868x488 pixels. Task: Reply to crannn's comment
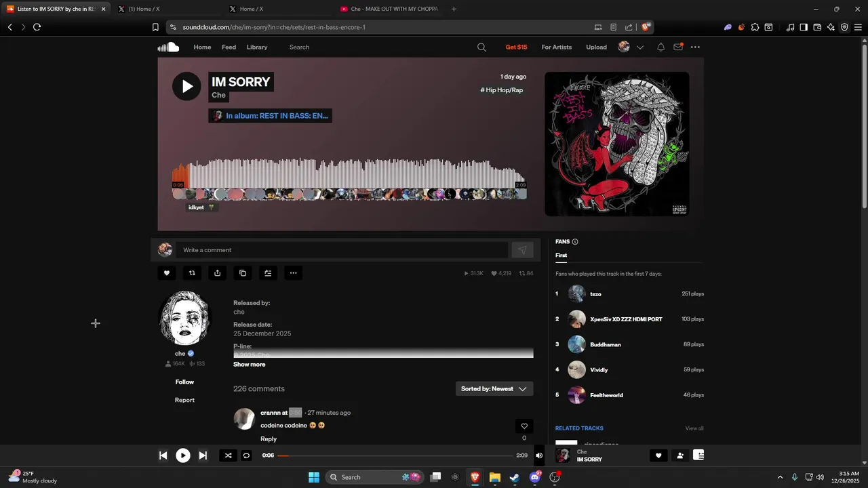(x=269, y=439)
